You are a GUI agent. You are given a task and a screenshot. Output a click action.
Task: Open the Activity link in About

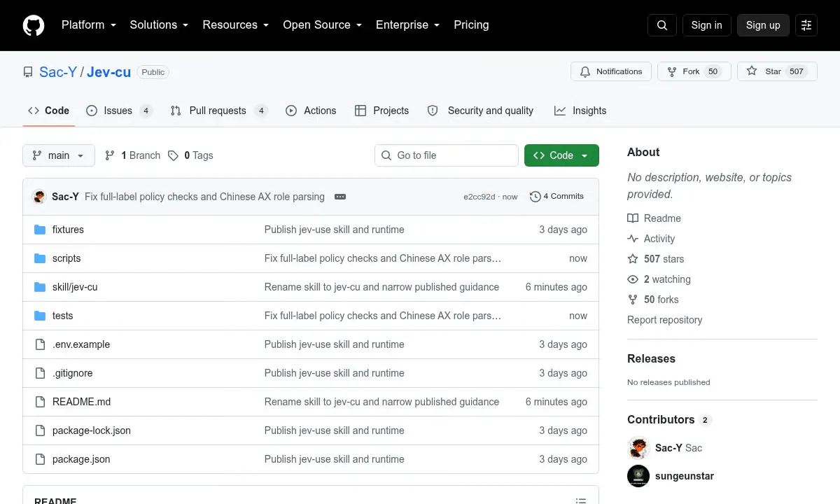tap(652, 239)
